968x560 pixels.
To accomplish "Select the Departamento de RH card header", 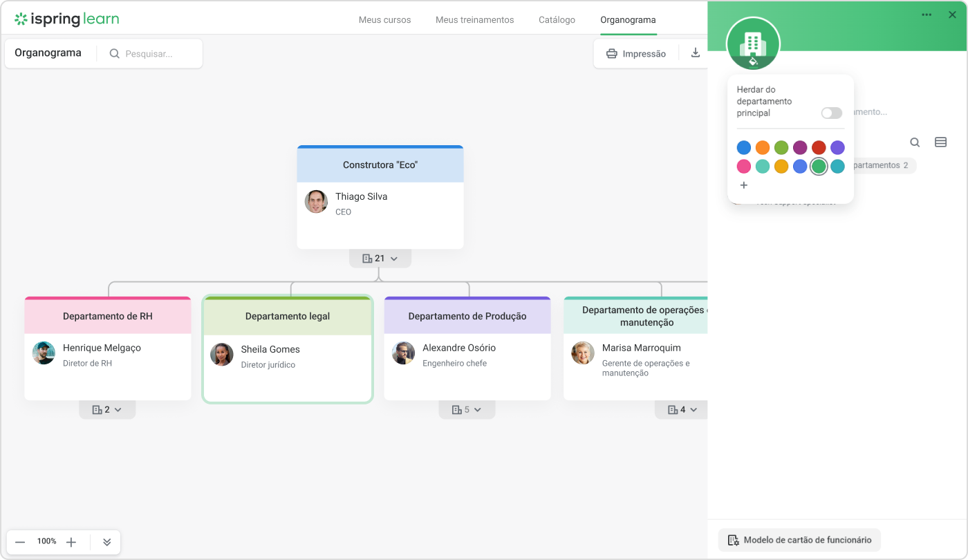I will point(108,316).
